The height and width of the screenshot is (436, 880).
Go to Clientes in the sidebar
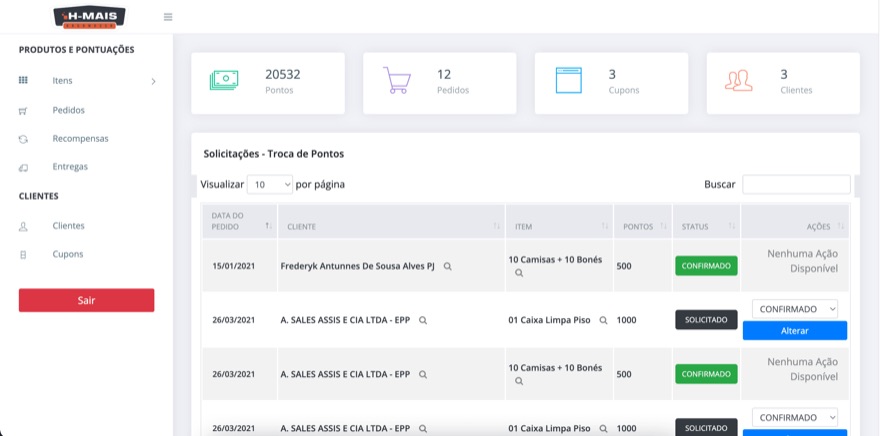[x=68, y=226]
